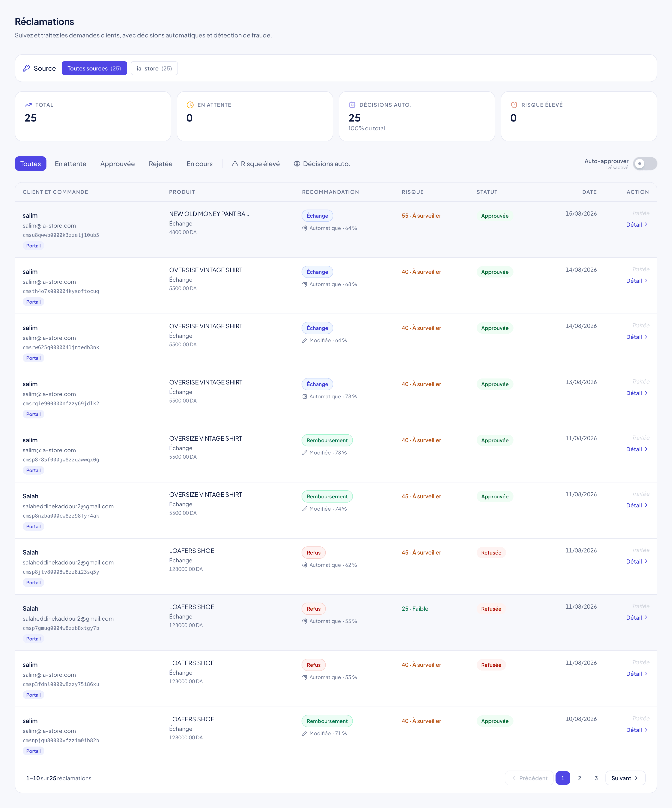The height and width of the screenshot is (808, 672).
Task: Click the RECOMMANDATION column header
Action: coord(330,192)
